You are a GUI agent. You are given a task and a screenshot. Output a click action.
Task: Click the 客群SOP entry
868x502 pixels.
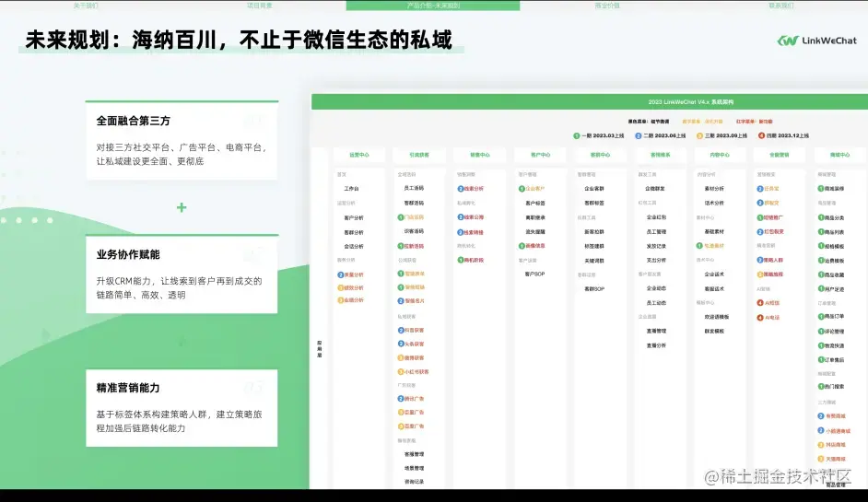pos(594,289)
